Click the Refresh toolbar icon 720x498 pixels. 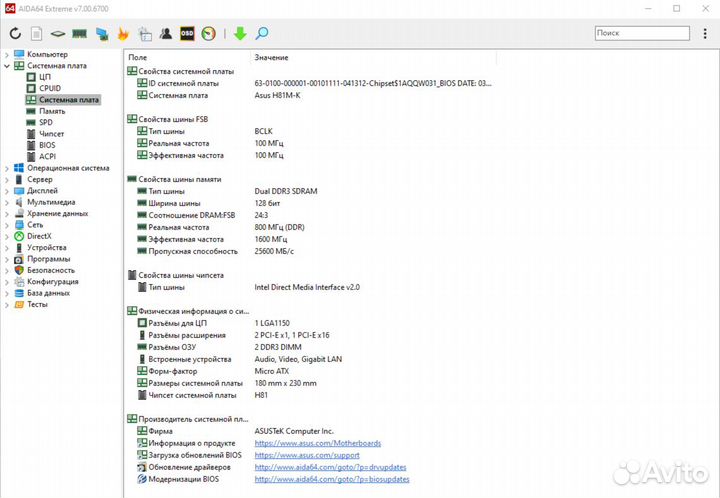point(15,34)
